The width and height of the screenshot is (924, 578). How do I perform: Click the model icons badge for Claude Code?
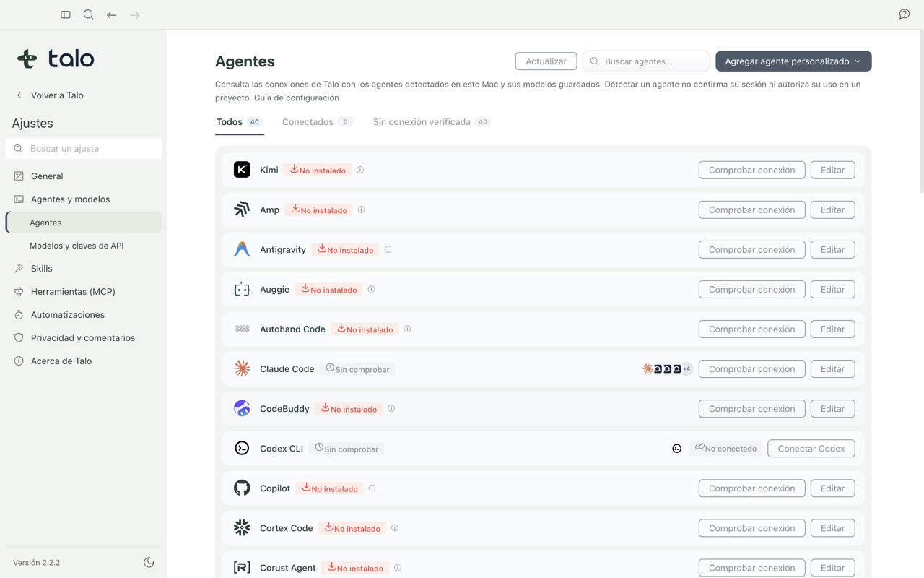[x=667, y=368]
